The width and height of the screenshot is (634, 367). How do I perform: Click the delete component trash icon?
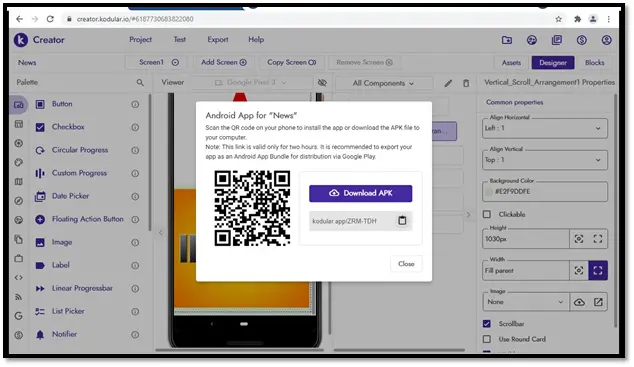click(466, 83)
